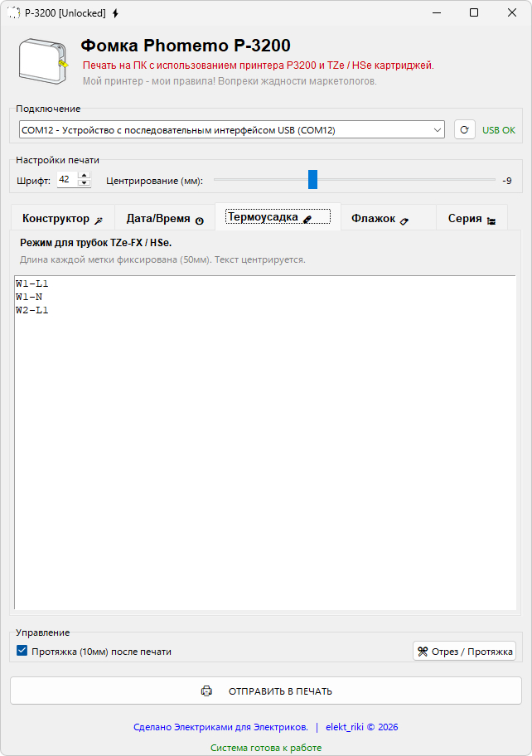This screenshot has width=532, height=756.
Task: Click the printer logo image in header
Action: (x=43, y=62)
